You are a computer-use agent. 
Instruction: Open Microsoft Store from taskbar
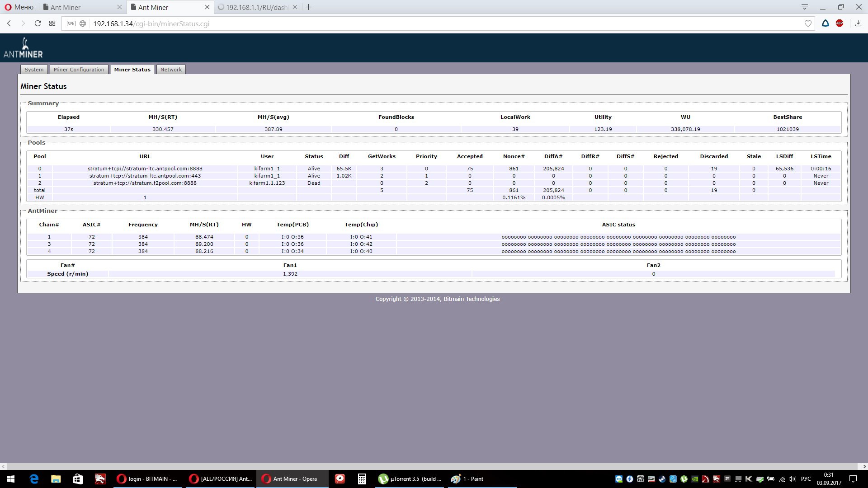tap(78, 479)
